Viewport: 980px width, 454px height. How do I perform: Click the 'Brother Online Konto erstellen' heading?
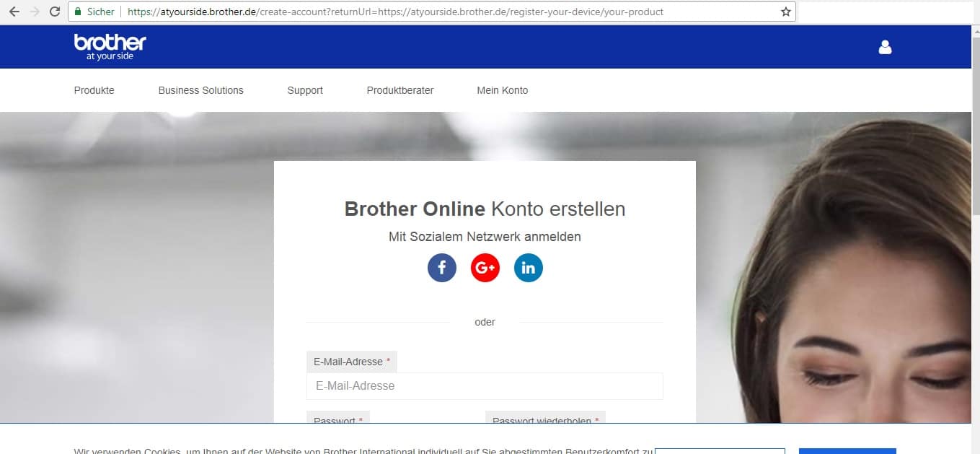tap(485, 209)
